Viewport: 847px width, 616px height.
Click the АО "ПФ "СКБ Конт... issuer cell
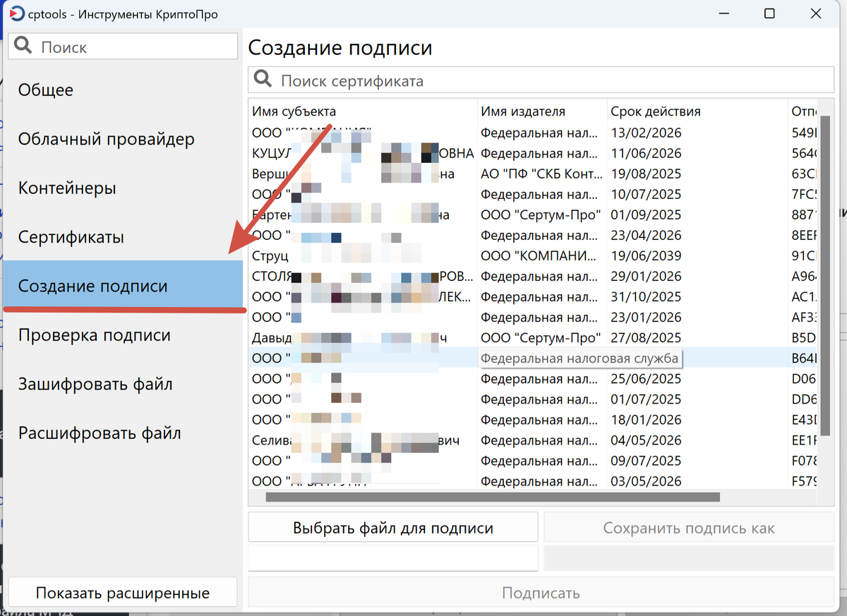click(x=542, y=174)
